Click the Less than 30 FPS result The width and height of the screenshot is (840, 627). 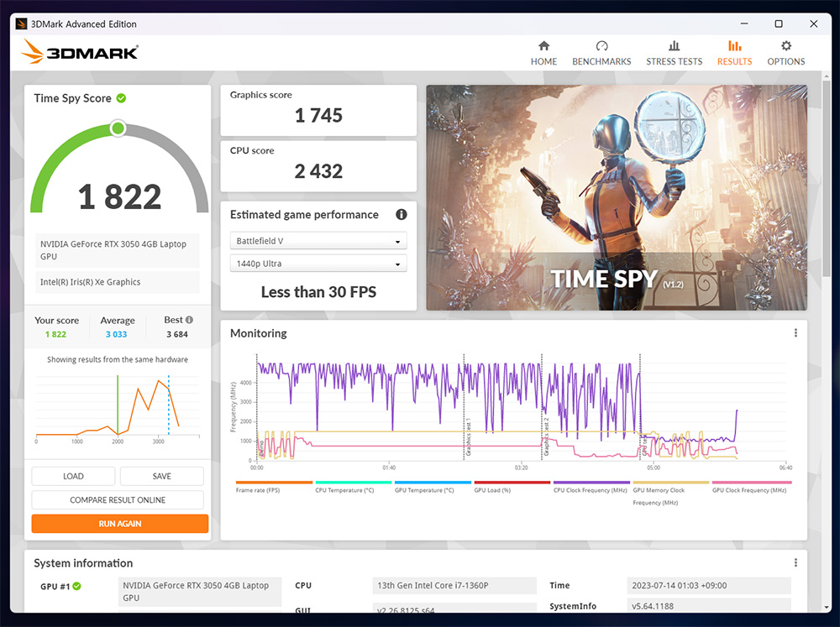318,292
